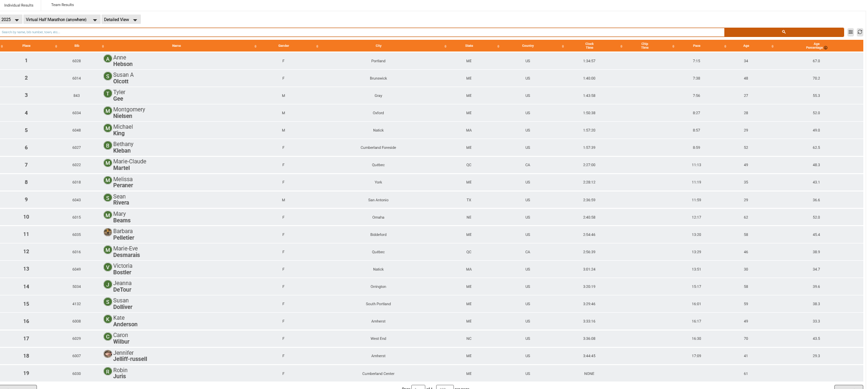Open the 2025 year dropdown

click(10, 20)
